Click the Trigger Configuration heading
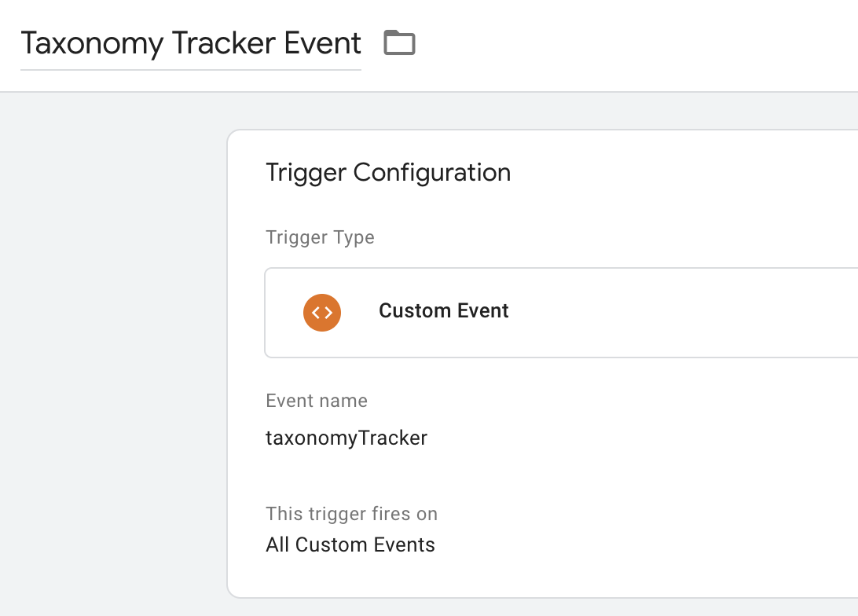The width and height of the screenshot is (858, 616). point(388,172)
